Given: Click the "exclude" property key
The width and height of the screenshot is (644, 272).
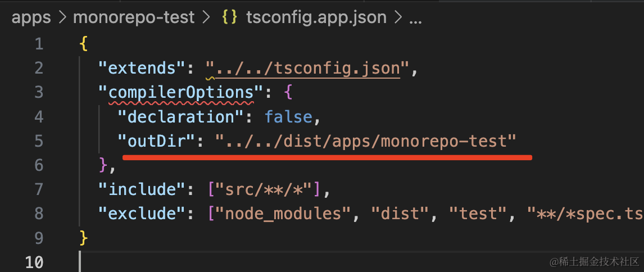Looking at the screenshot, I should (x=139, y=214).
